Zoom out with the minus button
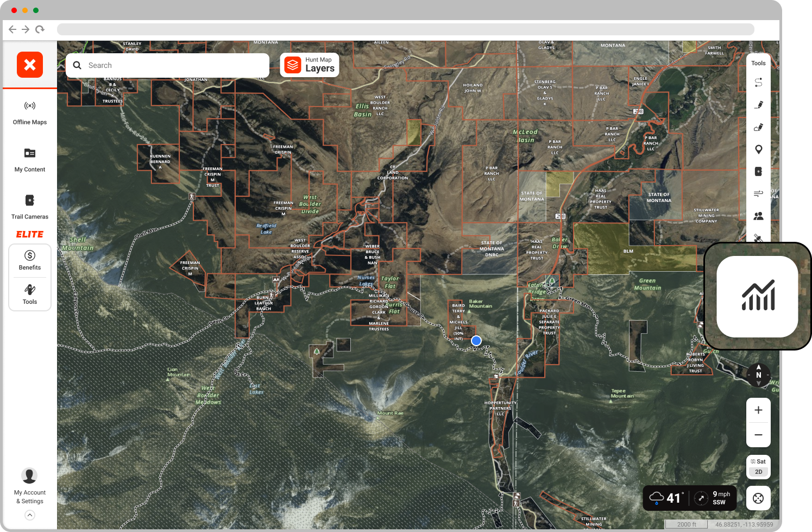The image size is (812, 532). point(759,435)
